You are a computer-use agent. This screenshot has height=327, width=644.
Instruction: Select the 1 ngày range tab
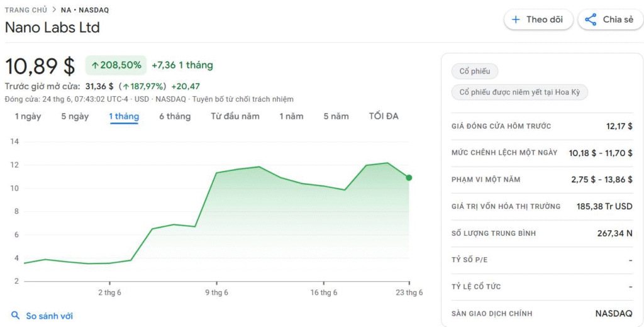28,116
